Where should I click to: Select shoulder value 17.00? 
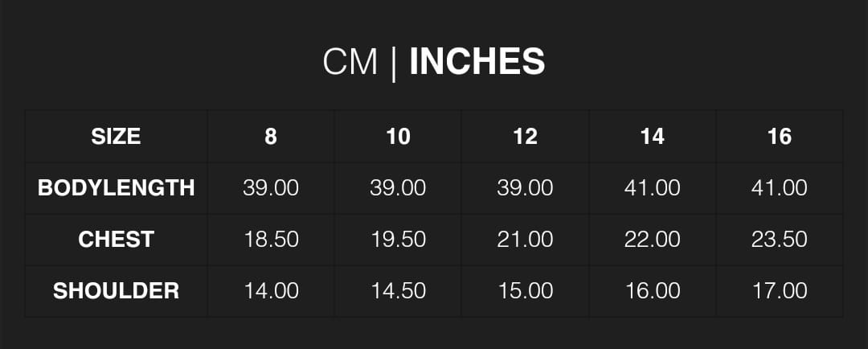point(780,290)
